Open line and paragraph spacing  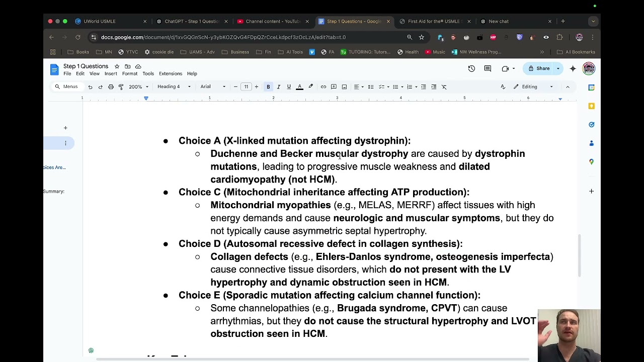pyautogui.click(x=371, y=87)
